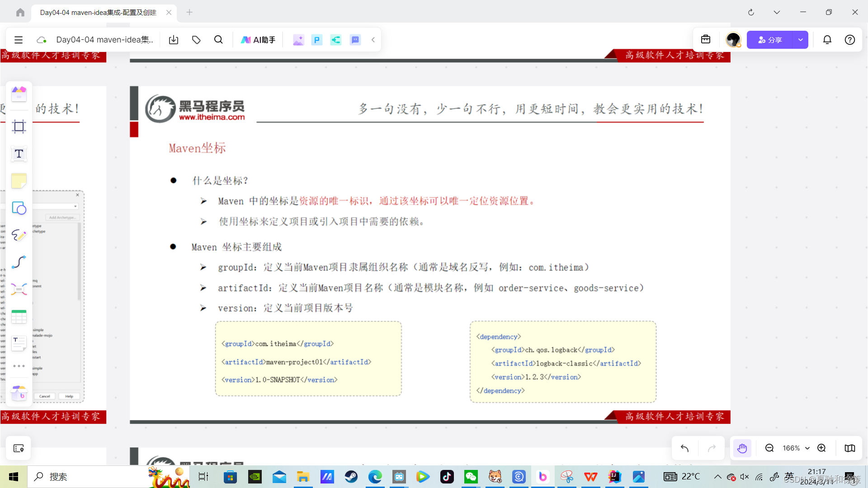The image size is (868, 488).
Task: Click the logback dependency code box
Action: (x=563, y=362)
